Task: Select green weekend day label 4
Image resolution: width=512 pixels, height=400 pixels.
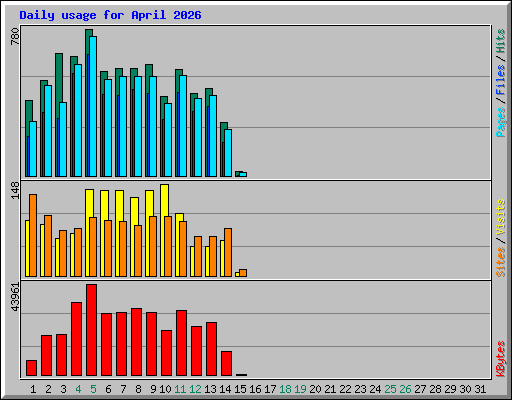Action: pos(78,389)
